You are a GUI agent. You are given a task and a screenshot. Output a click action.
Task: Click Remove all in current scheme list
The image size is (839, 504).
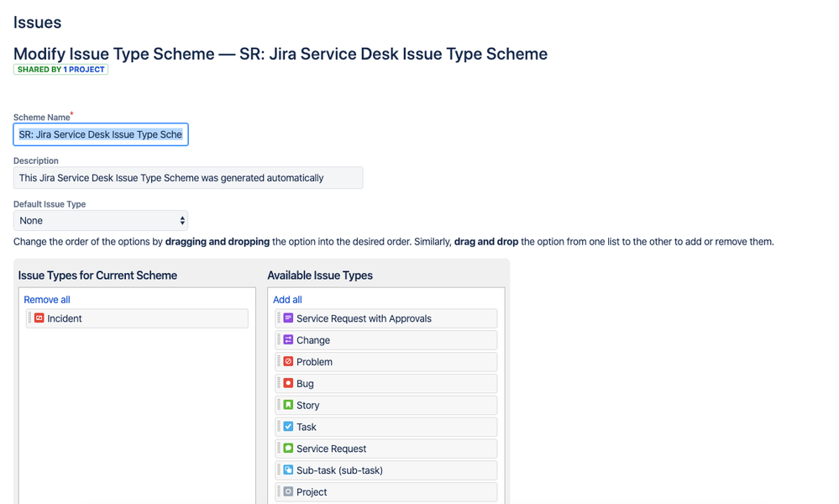pos(46,299)
